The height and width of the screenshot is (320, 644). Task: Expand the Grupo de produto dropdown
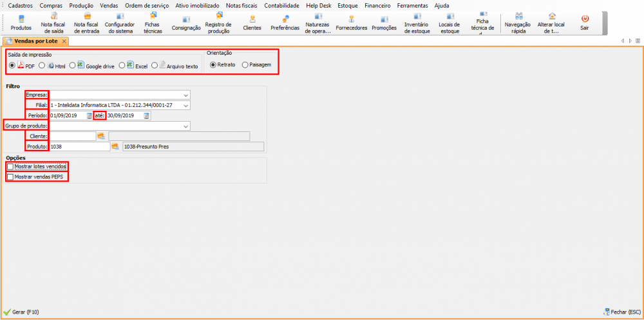pos(186,126)
